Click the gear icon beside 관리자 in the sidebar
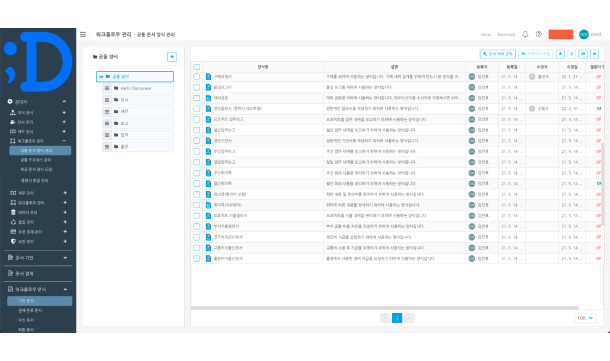 10,102
